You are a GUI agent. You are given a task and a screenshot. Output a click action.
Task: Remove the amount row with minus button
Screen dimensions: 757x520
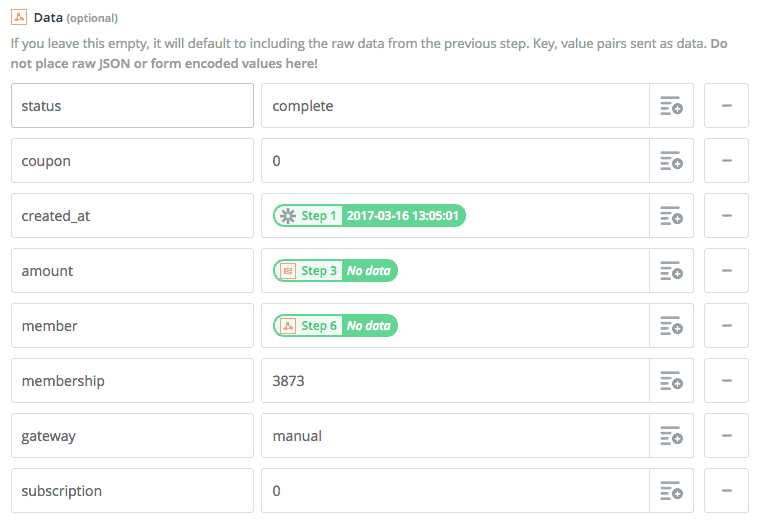pyautogui.click(x=727, y=271)
